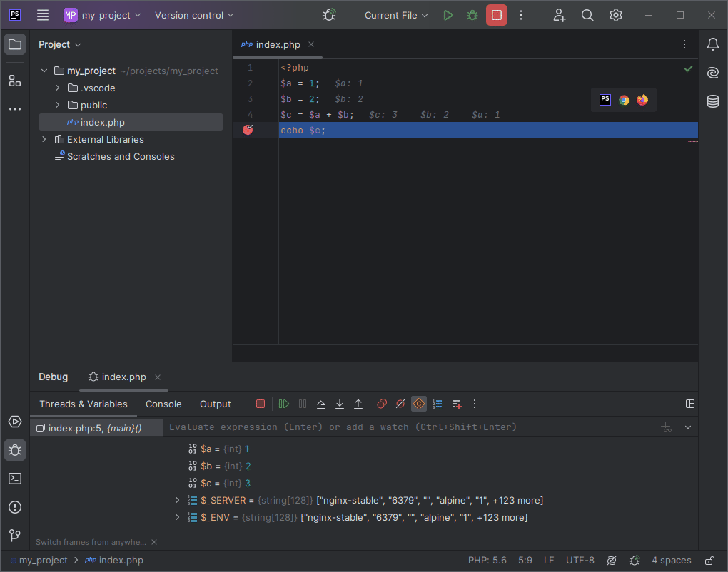Open the Terminal tool window
The height and width of the screenshot is (572, 728).
[x=14, y=478]
